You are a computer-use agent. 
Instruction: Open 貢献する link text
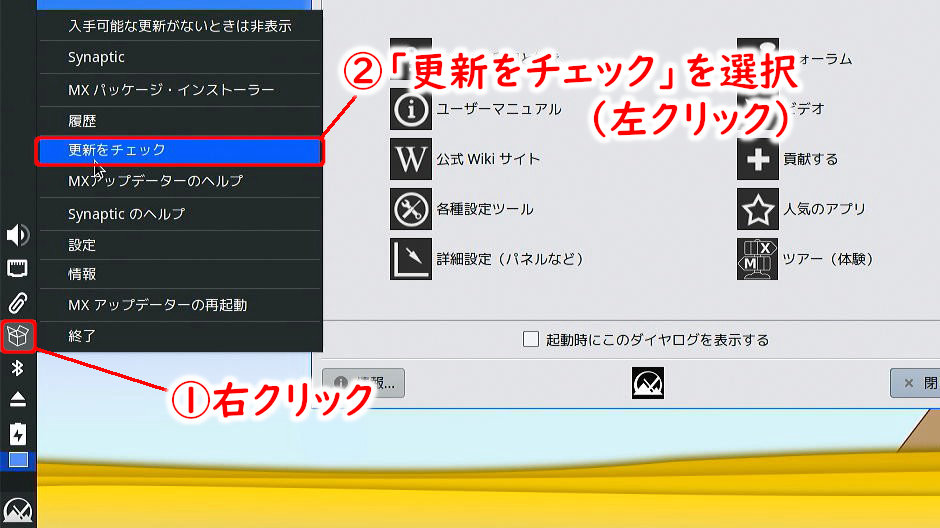[811, 159]
